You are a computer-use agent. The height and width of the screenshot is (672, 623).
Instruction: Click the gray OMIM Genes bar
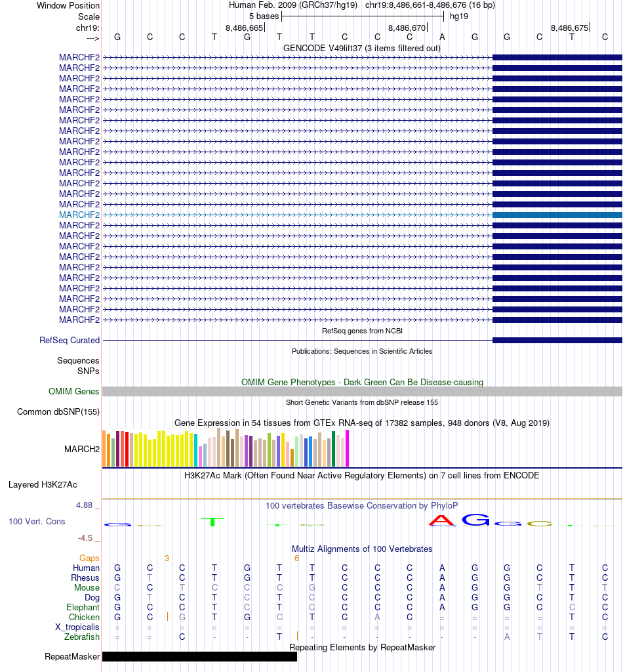(x=362, y=391)
